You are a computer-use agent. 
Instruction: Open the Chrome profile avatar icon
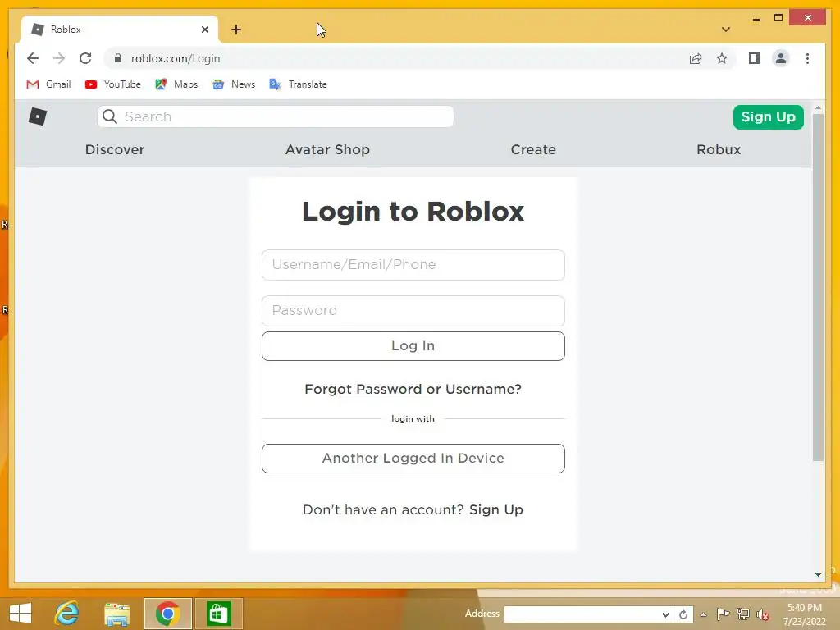pyautogui.click(x=781, y=58)
